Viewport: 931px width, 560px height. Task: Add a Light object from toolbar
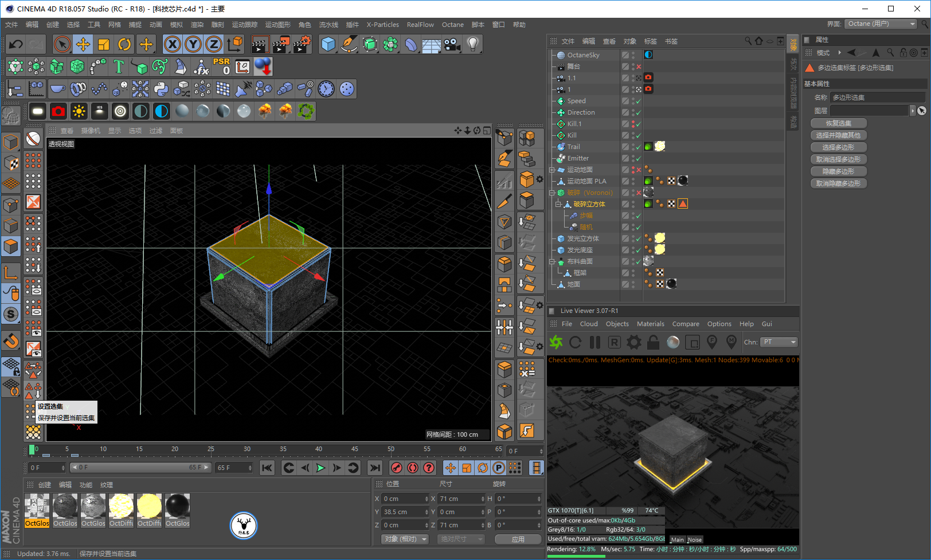473,44
